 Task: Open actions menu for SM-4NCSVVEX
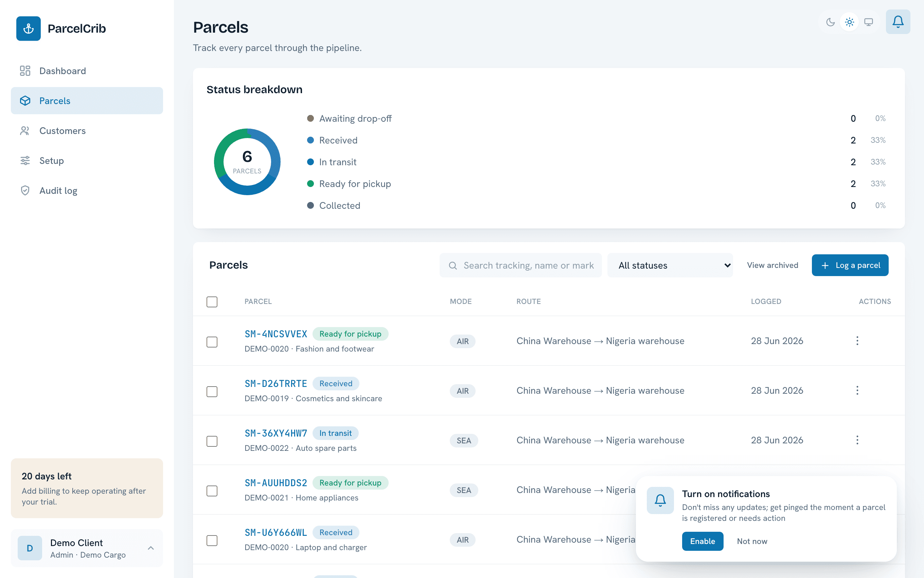click(x=857, y=341)
